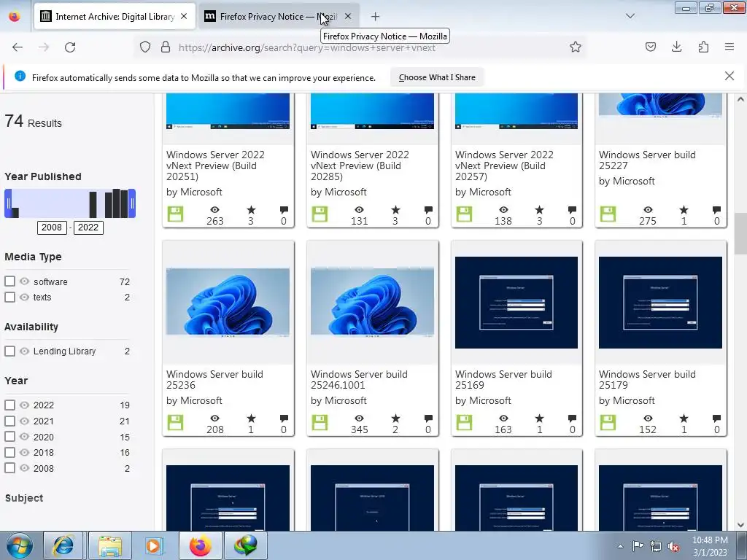The height and width of the screenshot is (560, 747).
Task: Dismiss the Mozilla data notification bar
Action: coord(729,76)
